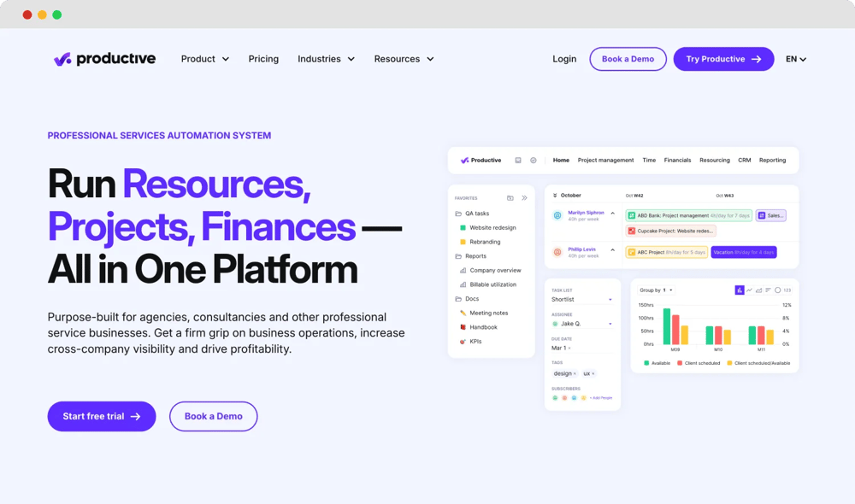
Task: Click the Start free trial button
Action: 101,416
